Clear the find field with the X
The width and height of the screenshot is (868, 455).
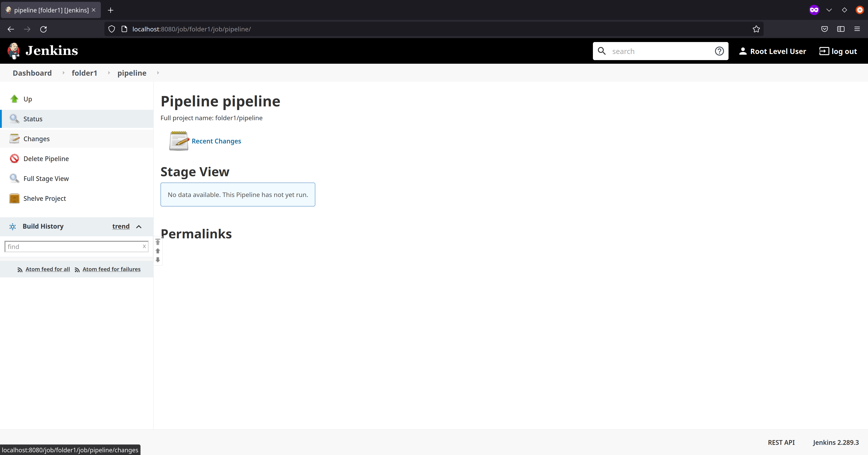pos(145,246)
